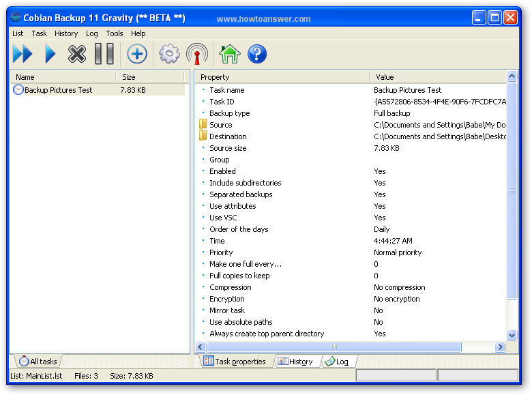The height and width of the screenshot is (395, 532).
Task: Click the Property column header
Action: [282, 77]
